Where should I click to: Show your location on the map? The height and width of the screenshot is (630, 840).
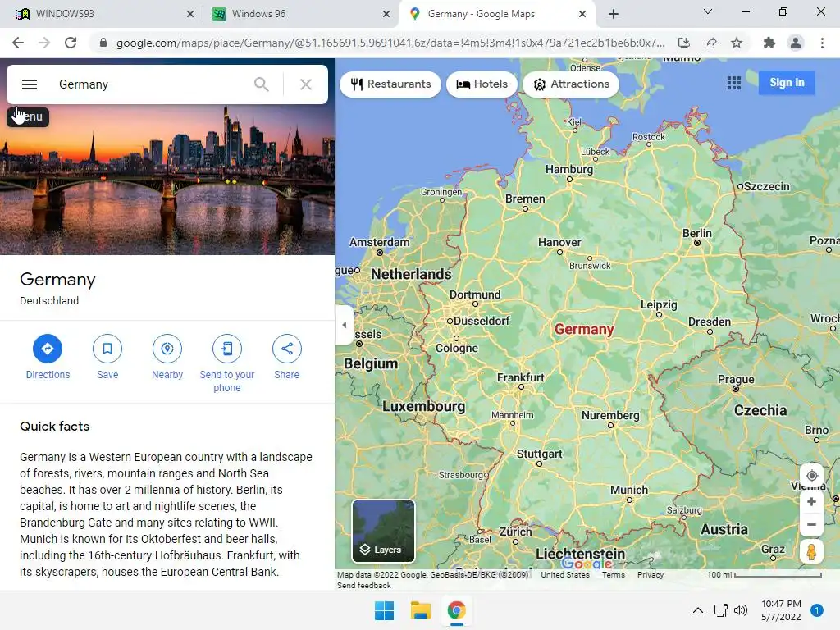(811, 476)
